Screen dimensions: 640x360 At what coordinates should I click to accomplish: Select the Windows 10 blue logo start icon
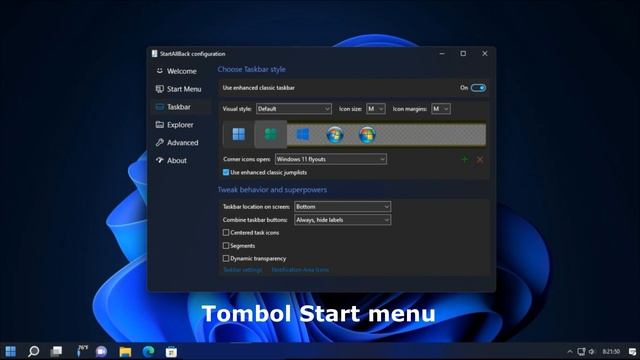[x=302, y=134]
